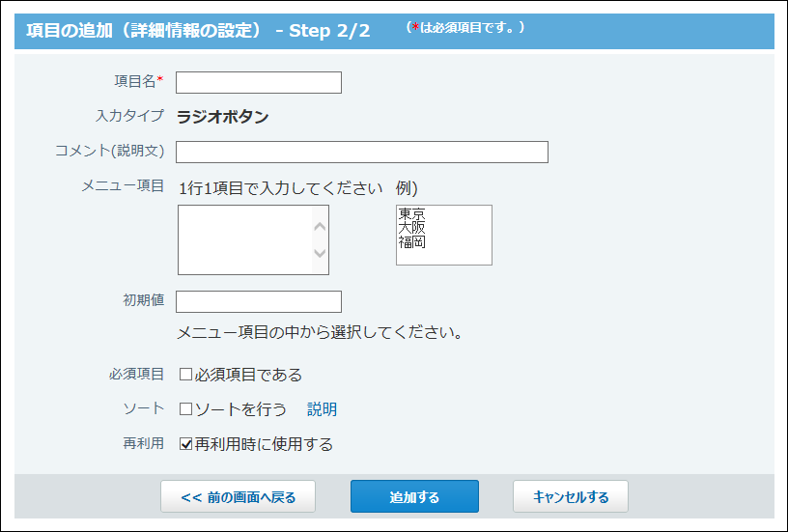Click the blue 追加する button
This screenshot has height=532, width=788.
[x=414, y=497]
